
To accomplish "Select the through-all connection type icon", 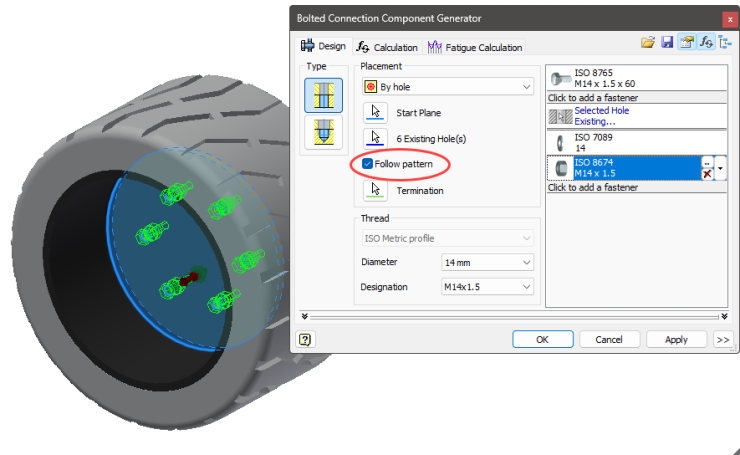I will coord(323,96).
